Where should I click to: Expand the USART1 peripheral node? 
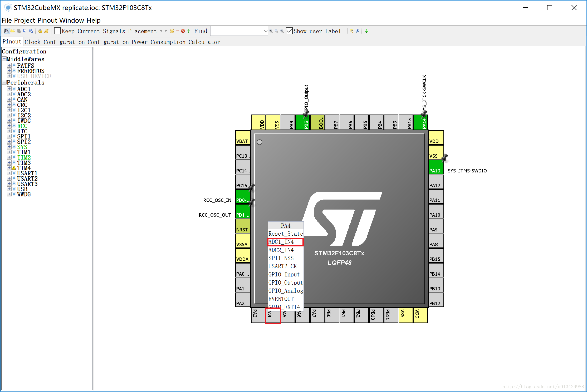click(x=9, y=173)
